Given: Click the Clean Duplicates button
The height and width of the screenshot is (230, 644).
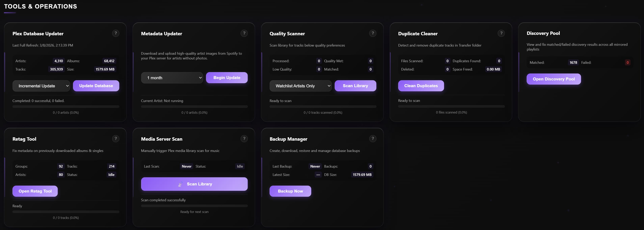Looking at the screenshot, I should point(421,86).
